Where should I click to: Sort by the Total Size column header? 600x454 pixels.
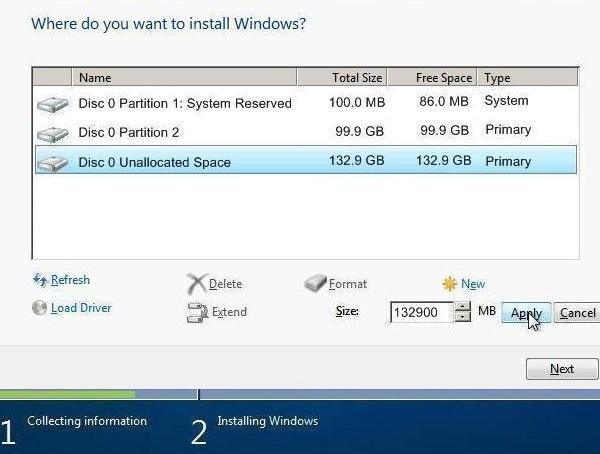[x=342, y=78]
